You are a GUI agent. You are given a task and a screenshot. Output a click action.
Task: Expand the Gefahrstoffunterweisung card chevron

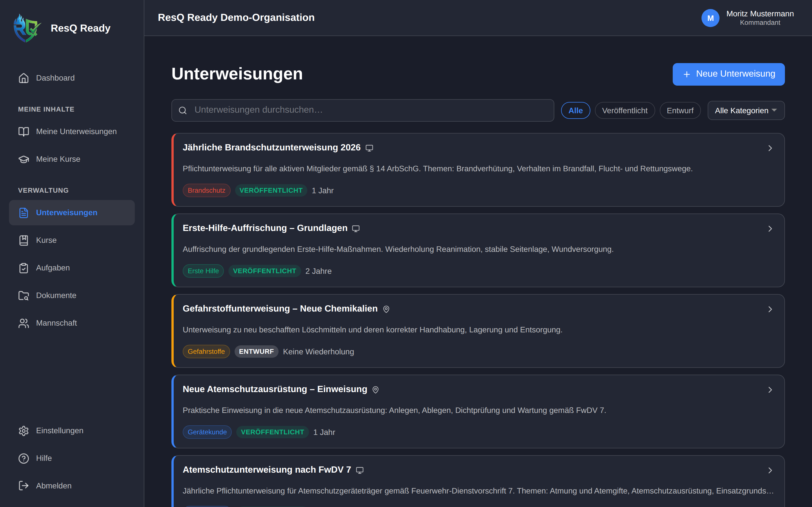pos(770,309)
